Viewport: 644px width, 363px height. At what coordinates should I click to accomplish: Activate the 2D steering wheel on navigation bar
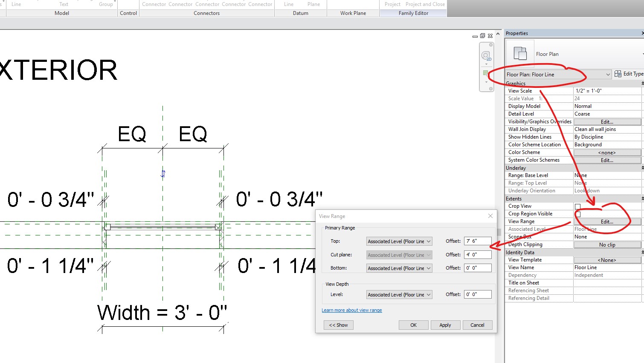click(x=486, y=55)
